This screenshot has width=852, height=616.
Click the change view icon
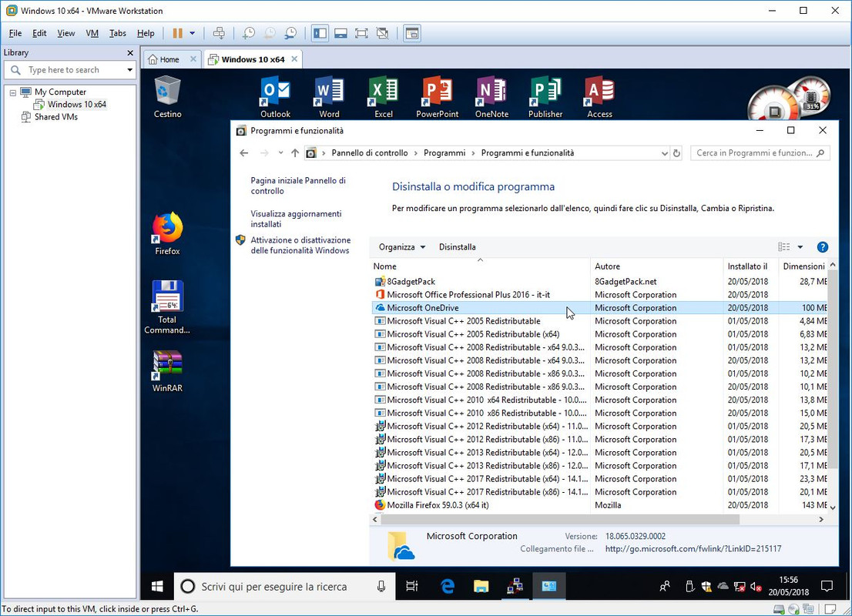(783, 247)
